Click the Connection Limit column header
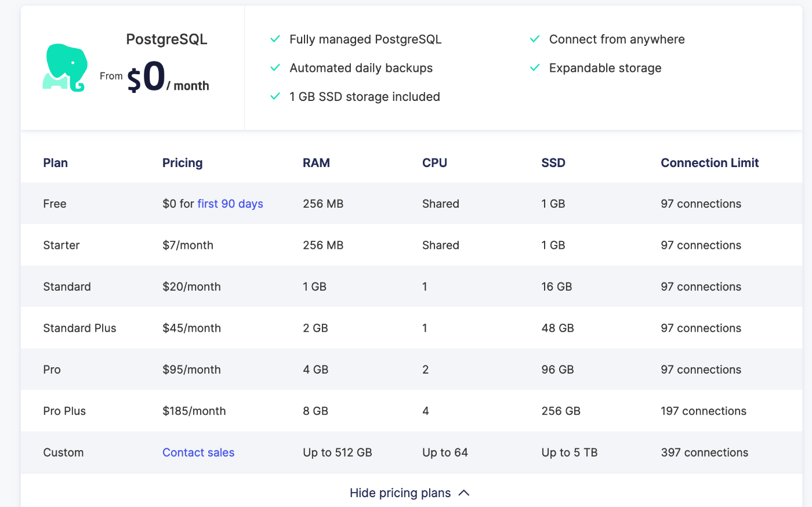The image size is (812, 507). pos(710,163)
